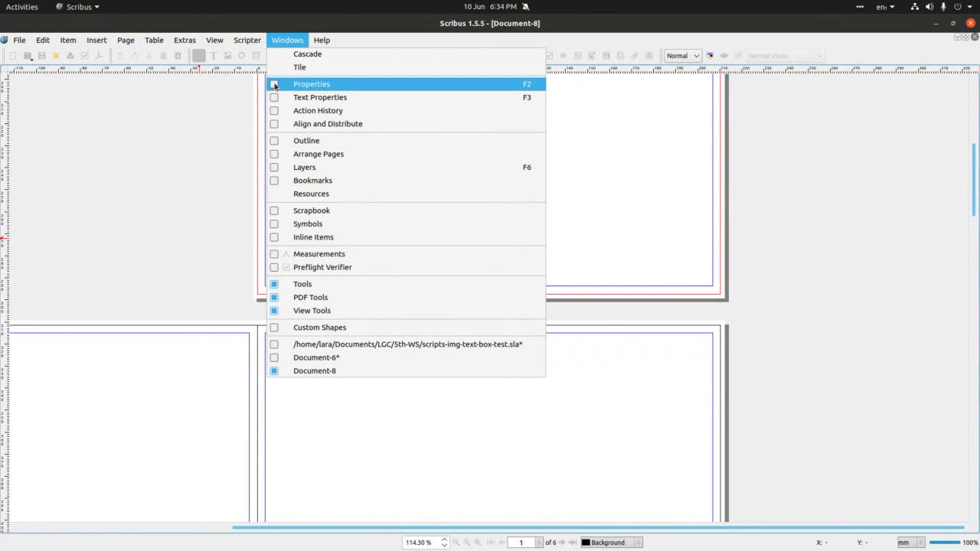Open the Normal Vision dropdown

(x=785, y=56)
